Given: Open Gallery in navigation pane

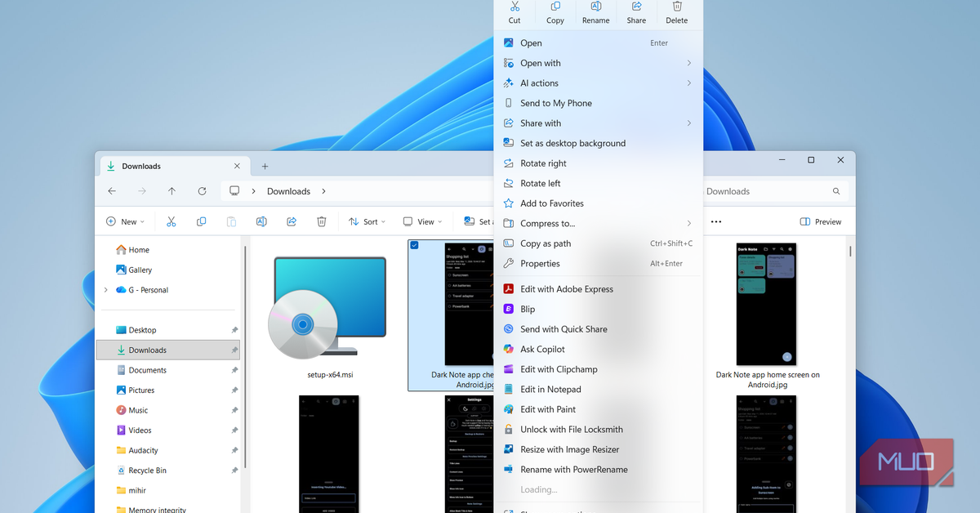Looking at the screenshot, I should tap(170, 270).
